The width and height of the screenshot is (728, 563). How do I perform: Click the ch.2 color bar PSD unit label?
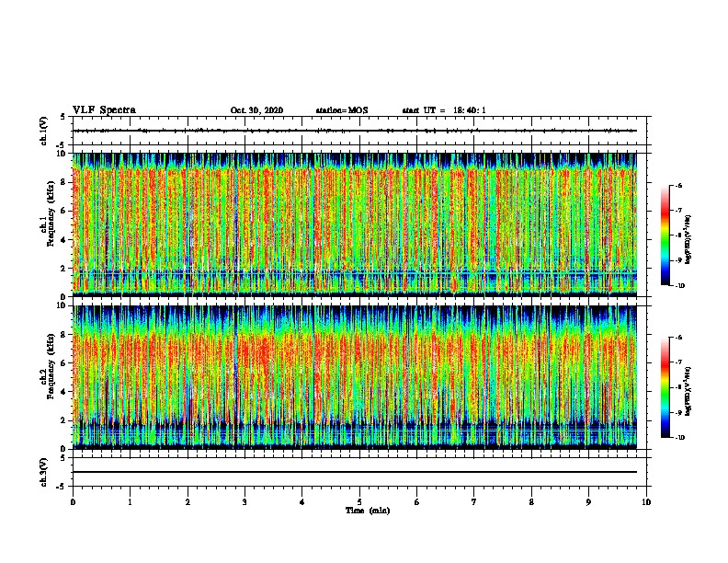(x=688, y=392)
